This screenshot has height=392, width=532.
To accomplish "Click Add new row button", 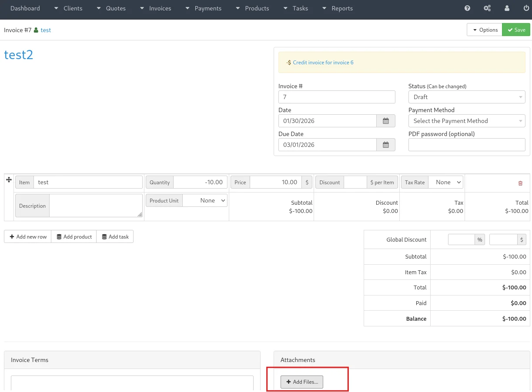I will point(28,236).
